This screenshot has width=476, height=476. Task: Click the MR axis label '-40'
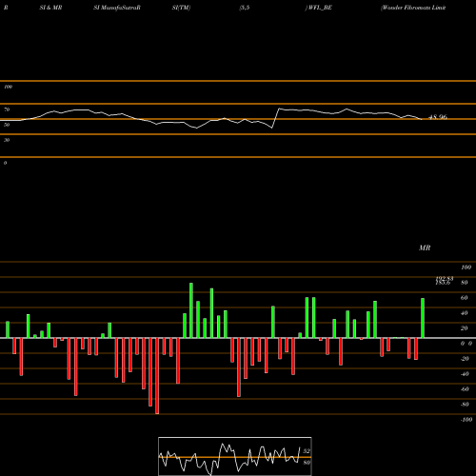tap(465, 374)
